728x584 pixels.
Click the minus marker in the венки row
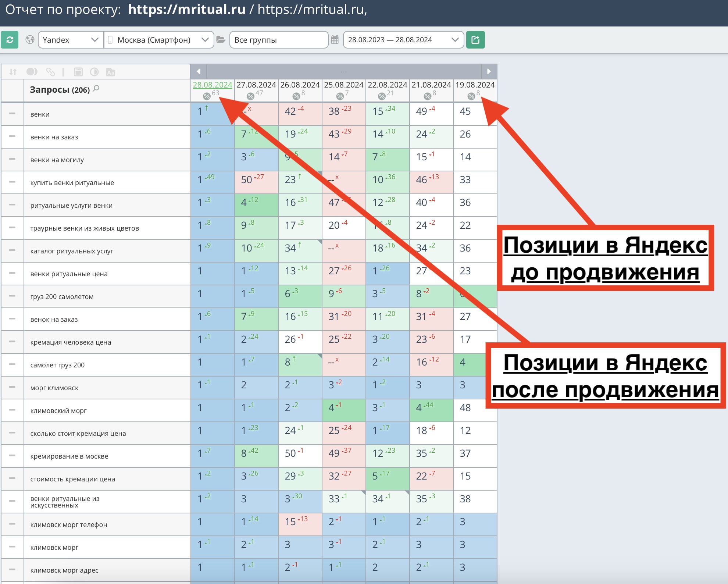[x=12, y=114]
